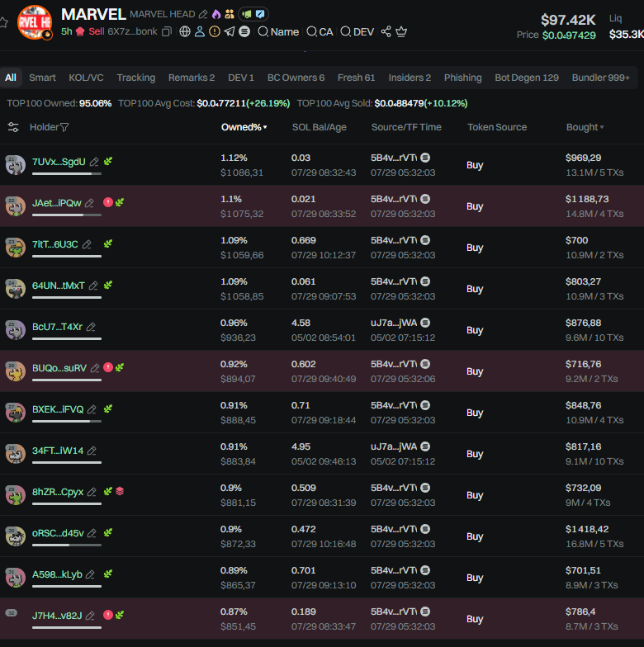
Task: Edit the MARVEL HEAD name remark pencil
Action: 203,15
